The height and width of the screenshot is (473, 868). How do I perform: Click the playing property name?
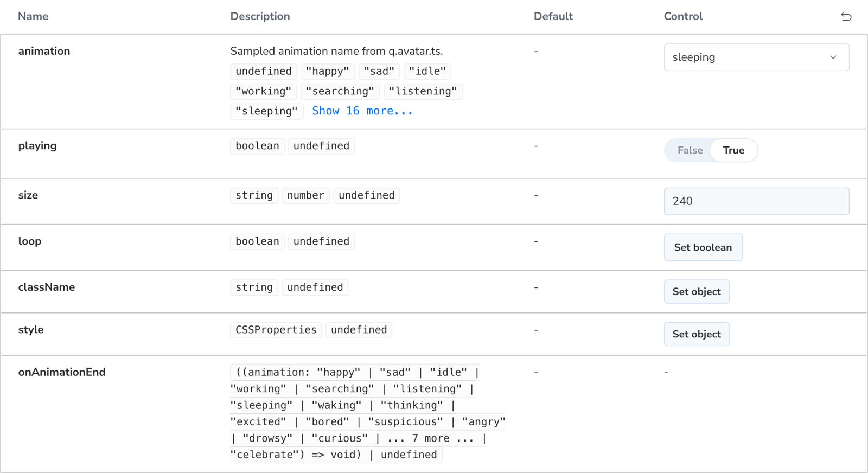pyautogui.click(x=37, y=145)
